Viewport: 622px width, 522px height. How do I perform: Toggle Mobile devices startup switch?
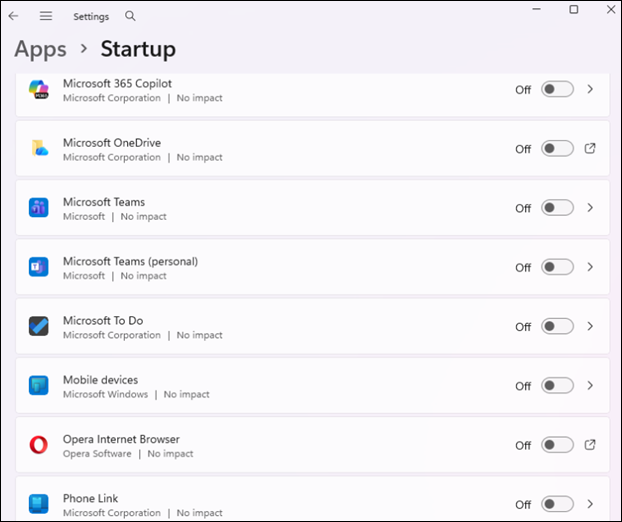point(557,386)
